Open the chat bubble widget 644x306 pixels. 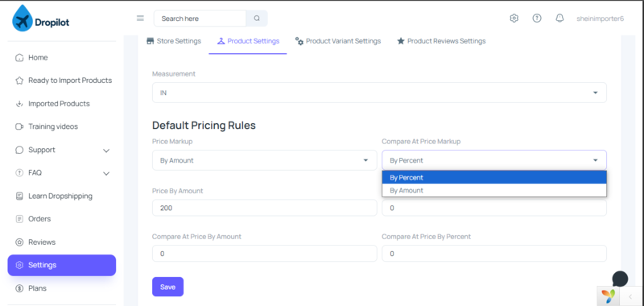click(x=620, y=279)
